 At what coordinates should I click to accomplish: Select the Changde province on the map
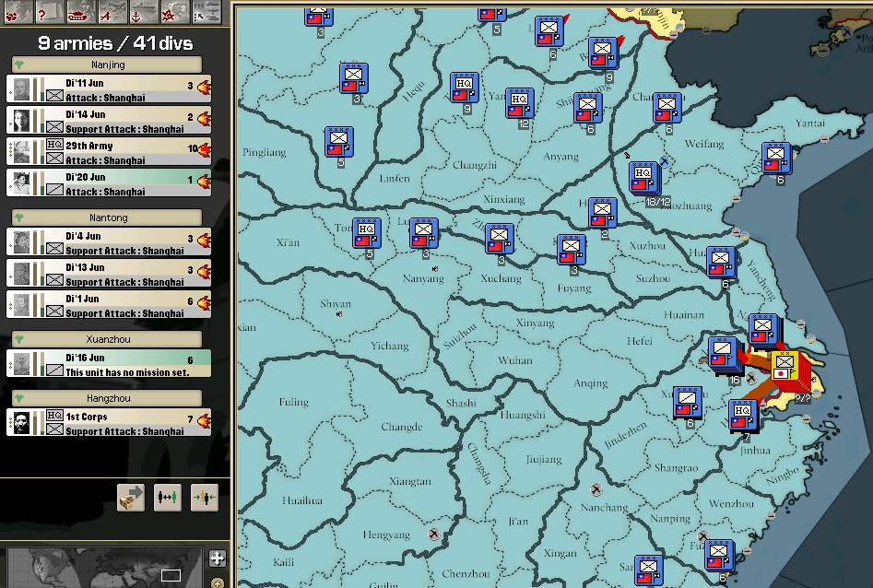pos(401,427)
